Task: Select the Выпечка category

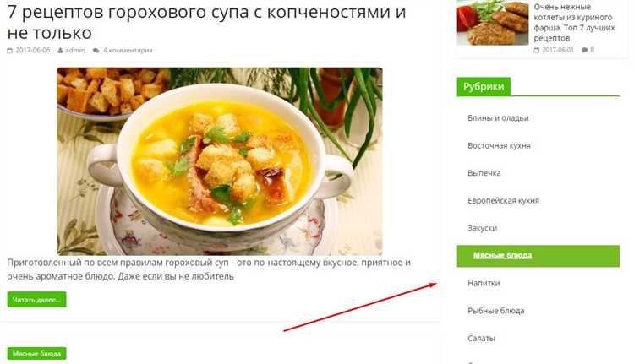Action: click(484, 173)
